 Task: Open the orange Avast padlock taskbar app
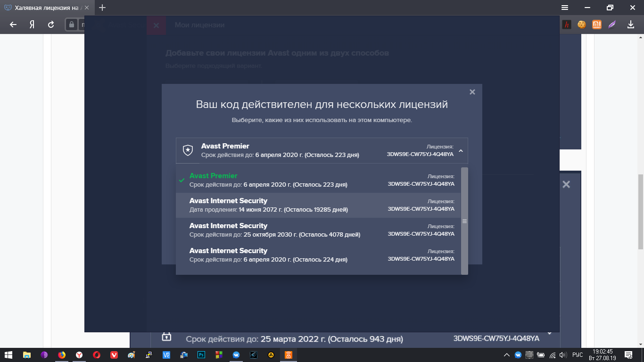[289, 355]
